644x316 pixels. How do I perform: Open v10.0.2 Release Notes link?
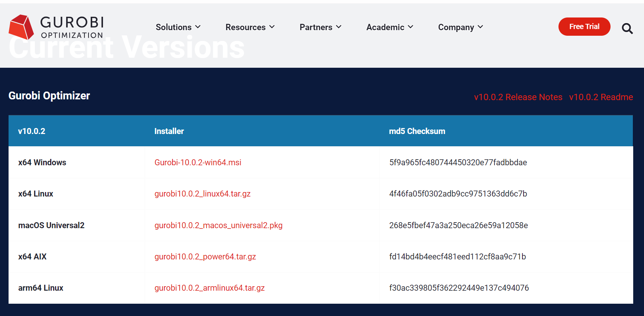coord(518,97)
